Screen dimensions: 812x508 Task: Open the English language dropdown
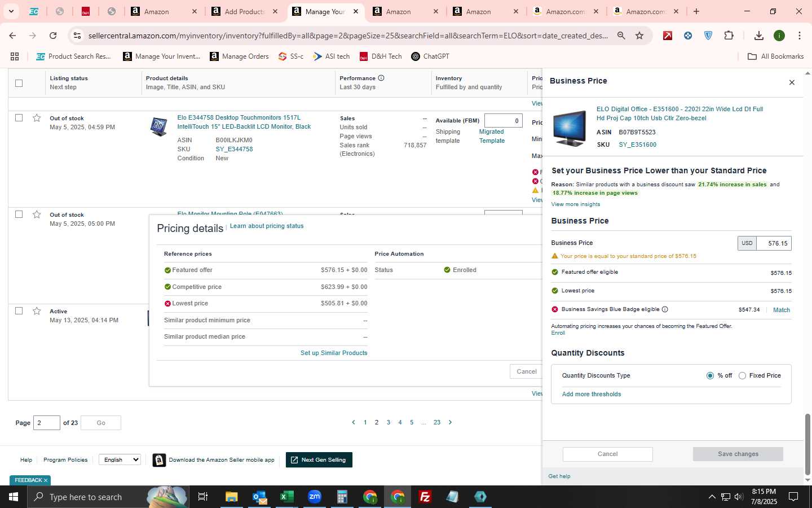pyautogui.click(x=120, y=459)
